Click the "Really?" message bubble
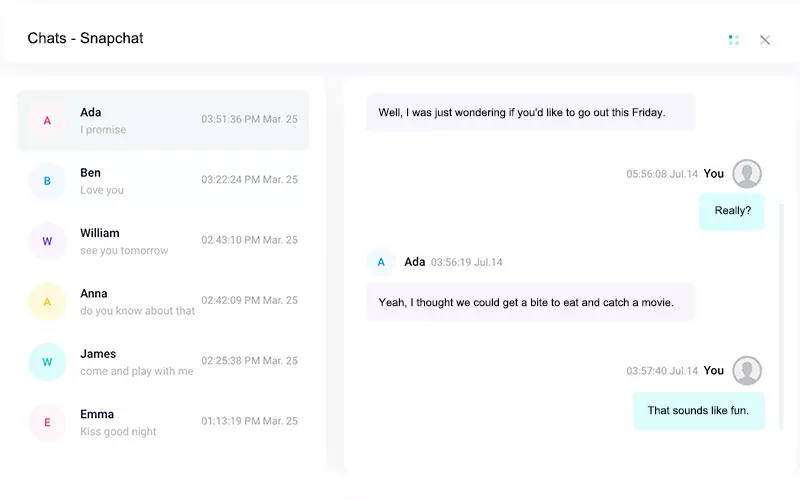The image size is (800, 500). [x=732, y=211]
